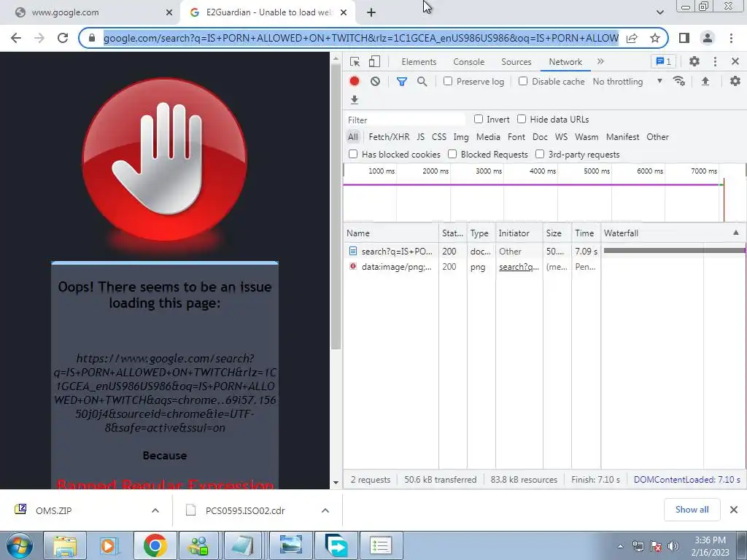Check 3rd-party requests checkbox
Screen dimensions: 747x560
540,155
